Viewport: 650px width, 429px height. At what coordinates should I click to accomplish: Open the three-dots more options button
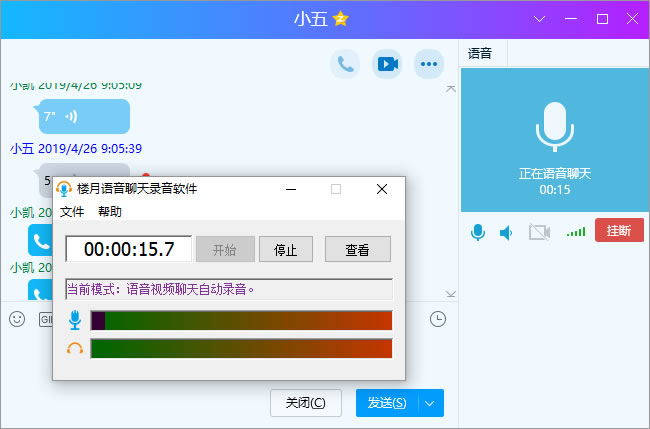(429, 64)
